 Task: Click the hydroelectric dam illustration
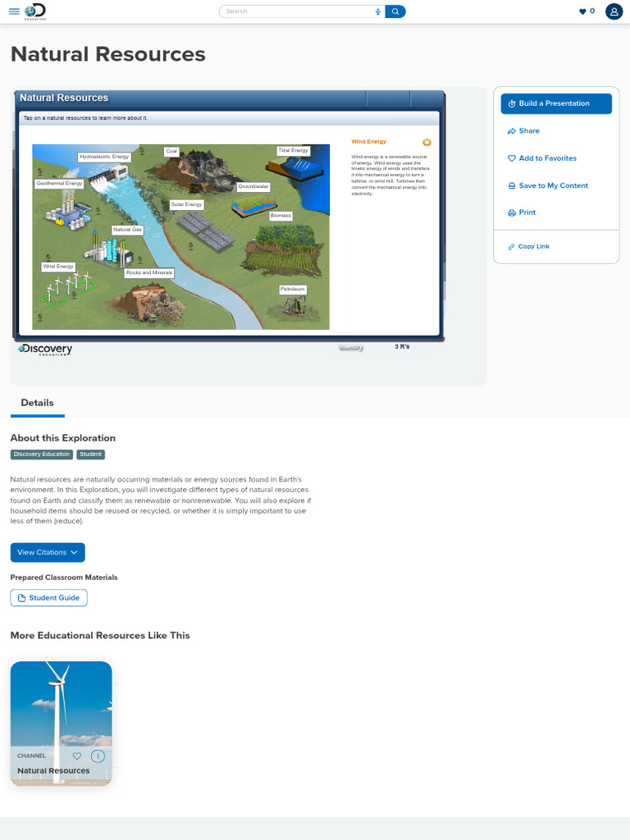pyautogui.click(x=109, y=178)
